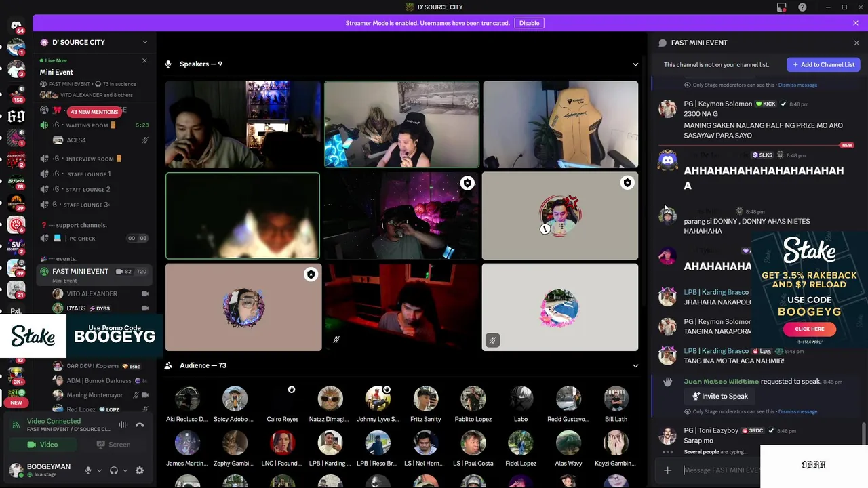868x488 pixels.
Task: Click the muted icon on bottom-right avatar tile
Action: [493, 340]
